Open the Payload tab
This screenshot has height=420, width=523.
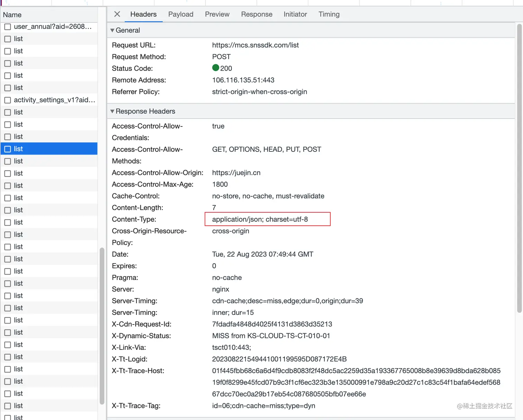181,14
